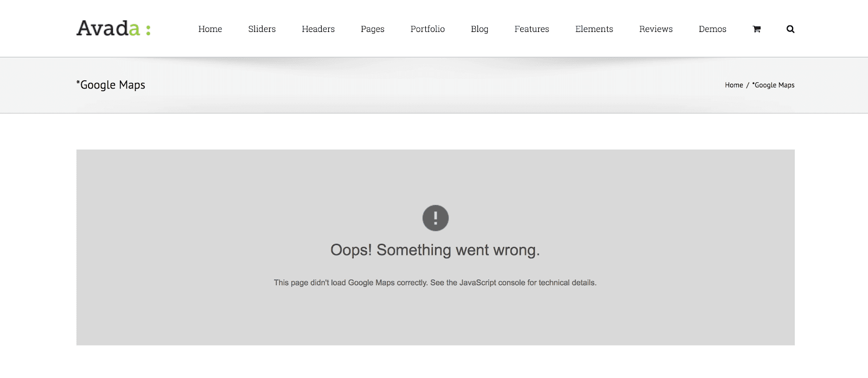Open the shopping cart icon
Screen dimensions: 868x378
(x=756, y=29)
